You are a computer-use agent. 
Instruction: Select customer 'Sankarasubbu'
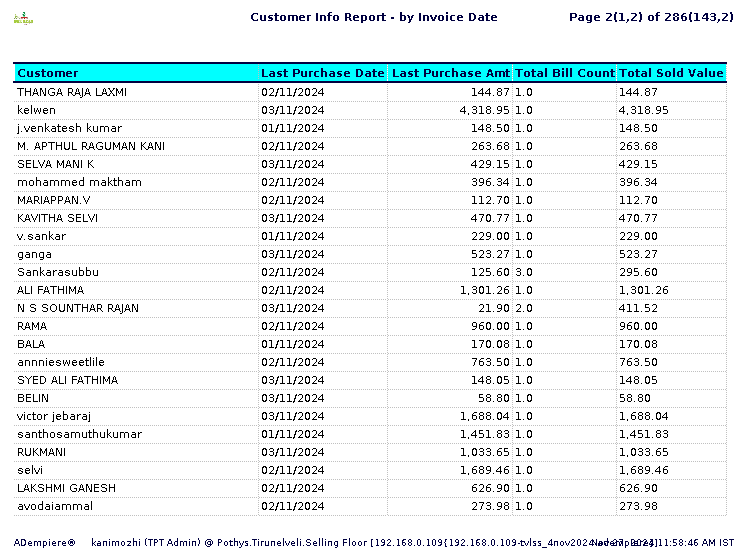point(58,272)
